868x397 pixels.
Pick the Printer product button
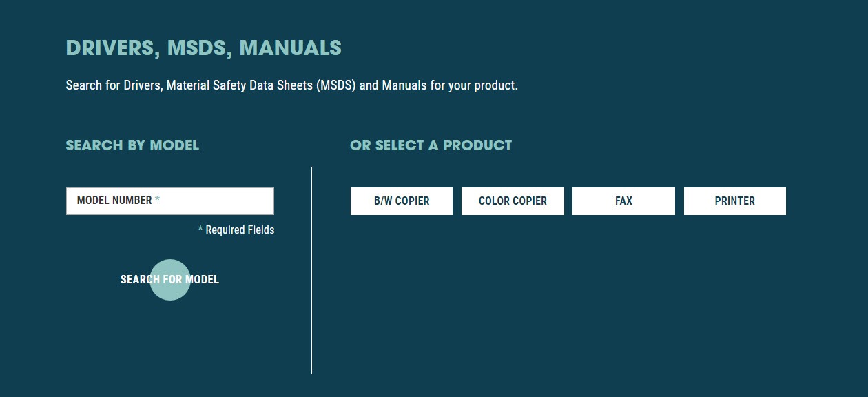[x=734, y=201]
